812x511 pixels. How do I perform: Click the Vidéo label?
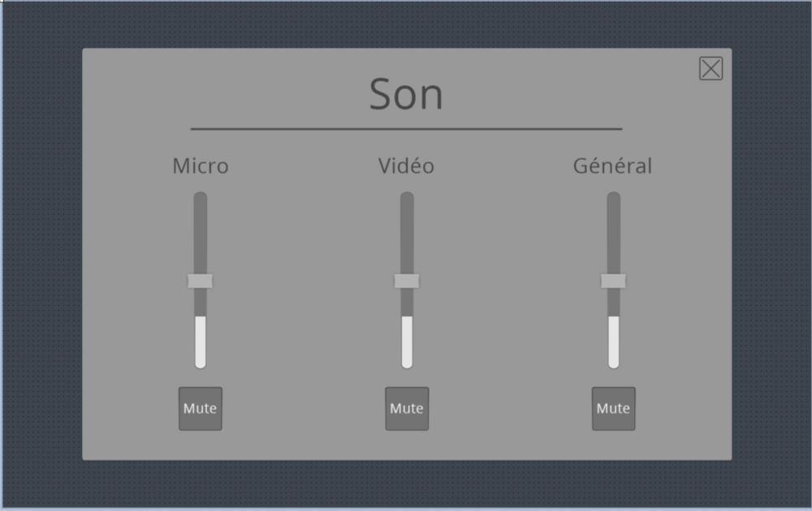click(406, 167)
